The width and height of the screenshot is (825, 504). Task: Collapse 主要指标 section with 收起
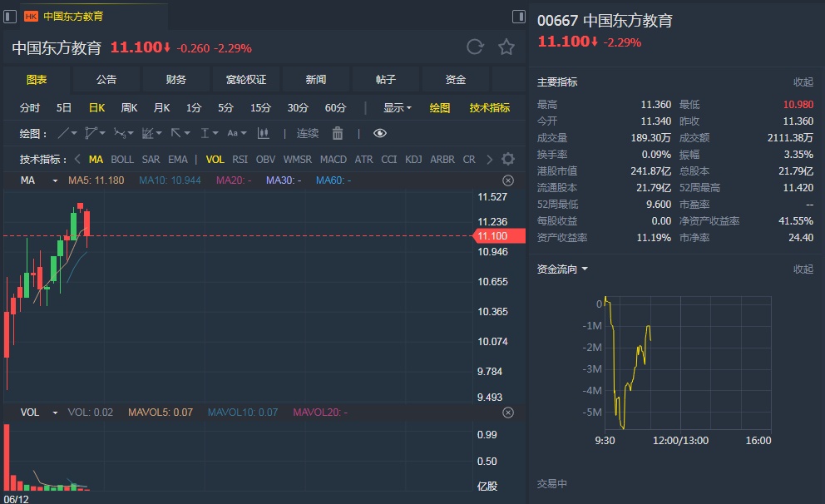pos(803,82)
